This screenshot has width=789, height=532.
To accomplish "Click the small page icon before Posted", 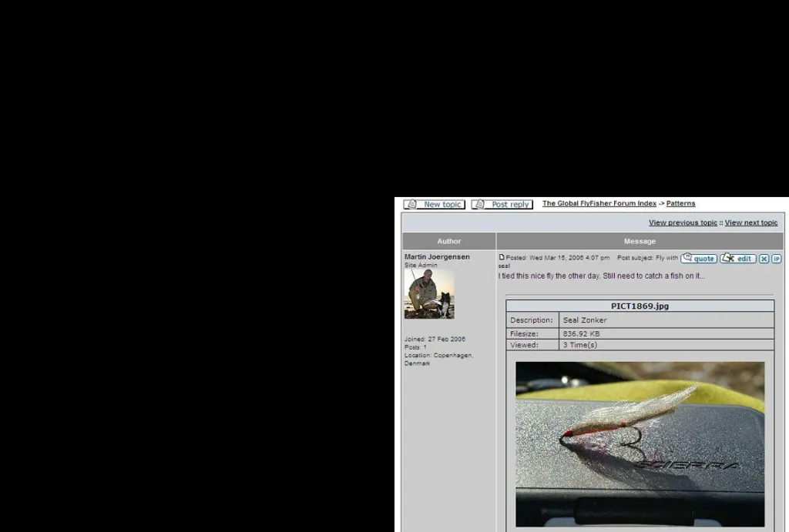I will [x=502, y=257].
